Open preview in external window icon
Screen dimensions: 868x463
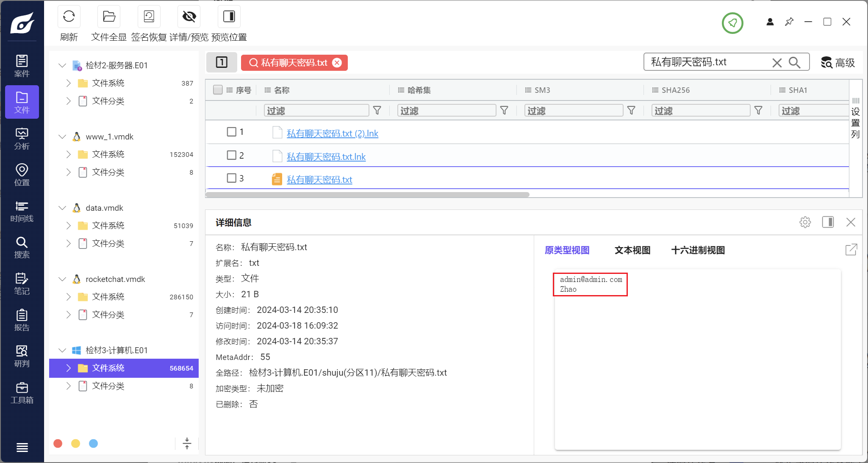pyautogui.click(x=851, y=250)
